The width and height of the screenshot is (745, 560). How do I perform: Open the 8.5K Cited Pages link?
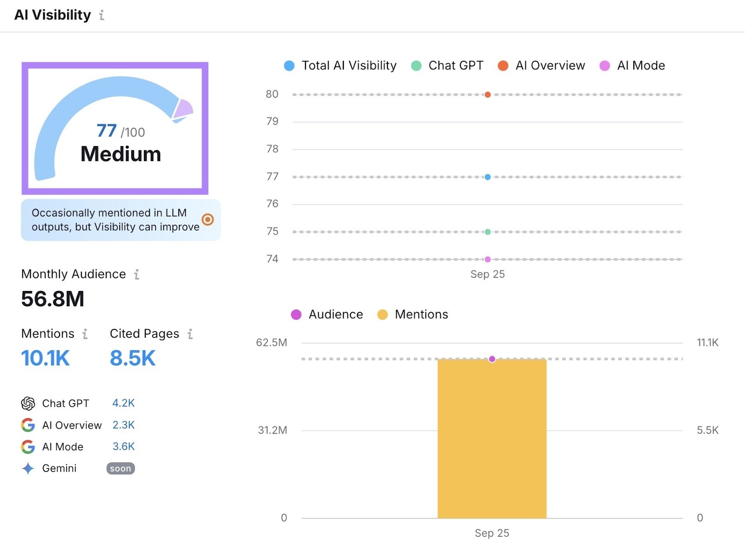coord(132,358)
